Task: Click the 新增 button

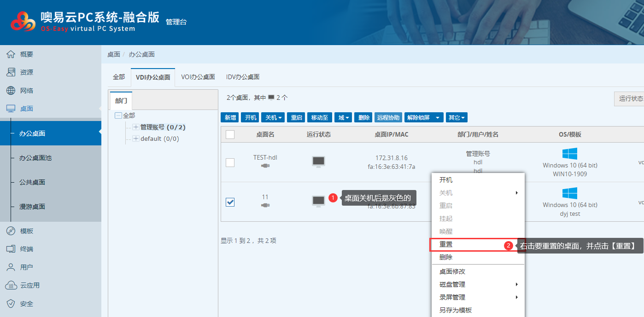Action: pos(230,118)
